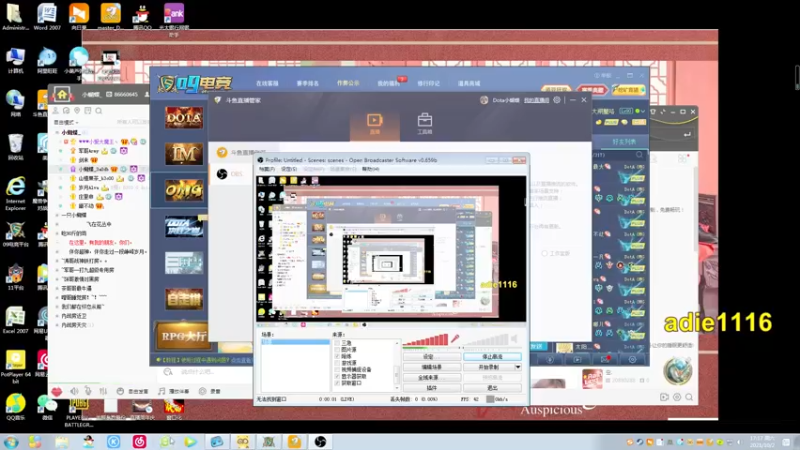Click the location pin icon in YY toolbar
The height and width of the screenshot is (450, 800).
pyautogui.click(x=77, y=111)
